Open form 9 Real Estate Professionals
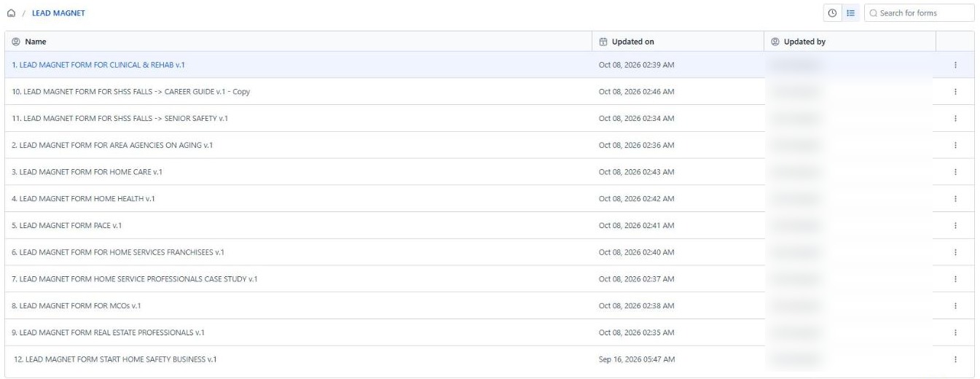The image size is (980, 379). tap(109, 332)
